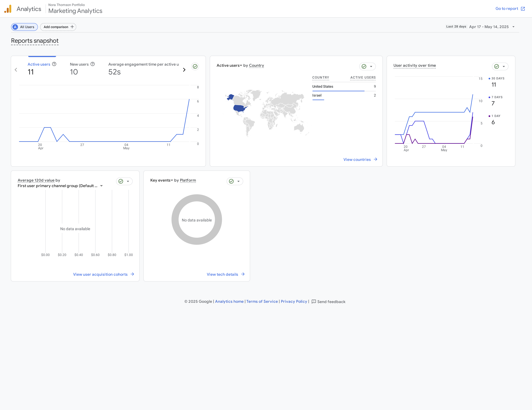Open the Go to report external link icon

[x=523, y=9]
